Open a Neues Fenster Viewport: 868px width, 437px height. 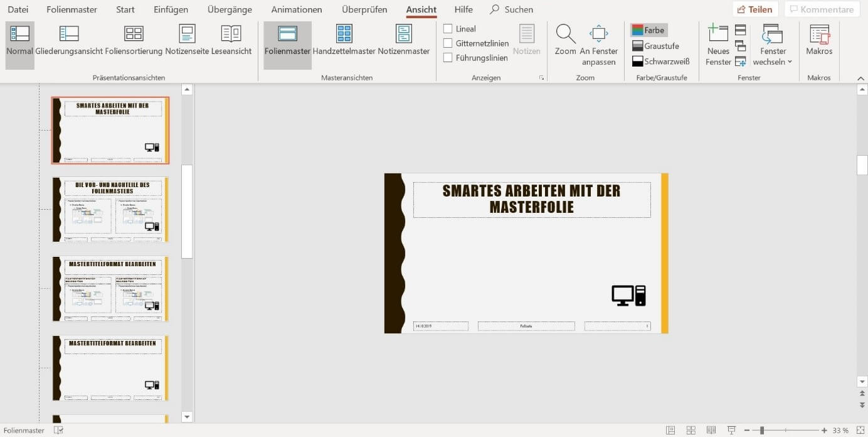[x=718, y=45]
